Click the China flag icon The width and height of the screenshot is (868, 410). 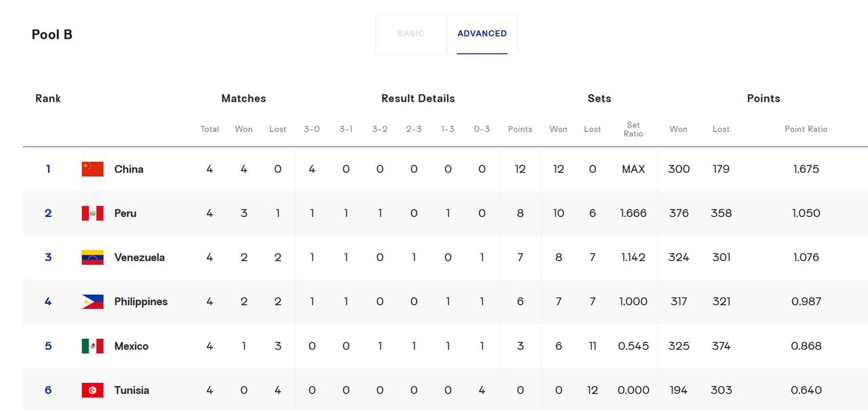93,169
